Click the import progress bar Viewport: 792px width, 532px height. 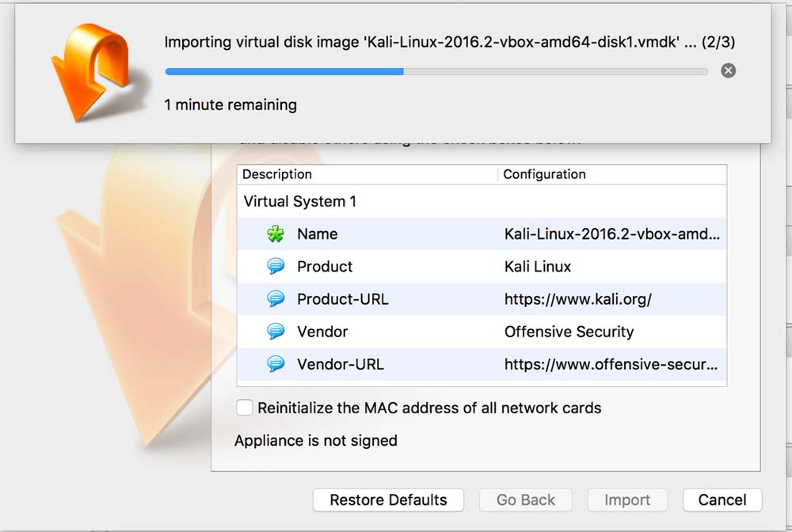point(436,71)
